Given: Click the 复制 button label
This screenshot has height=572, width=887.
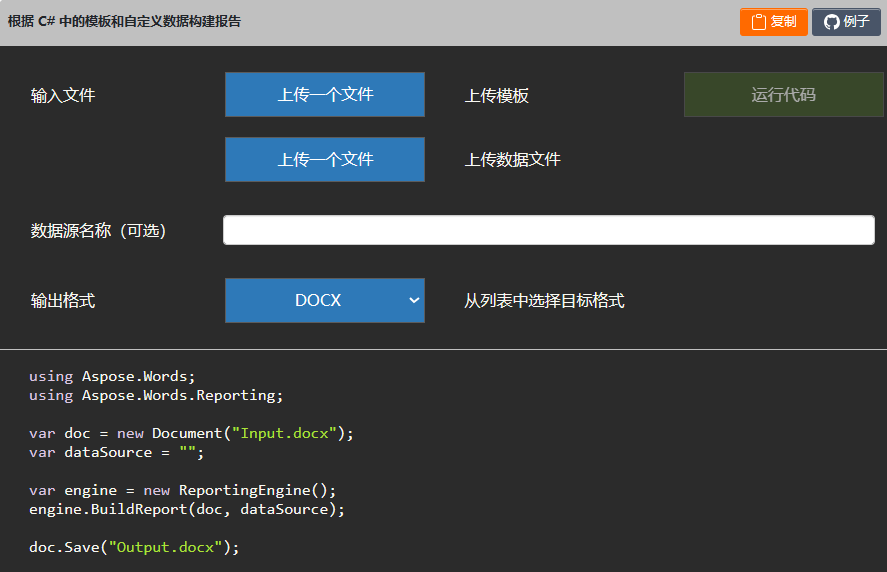Looking at the screenshot, I should [783, 21].
